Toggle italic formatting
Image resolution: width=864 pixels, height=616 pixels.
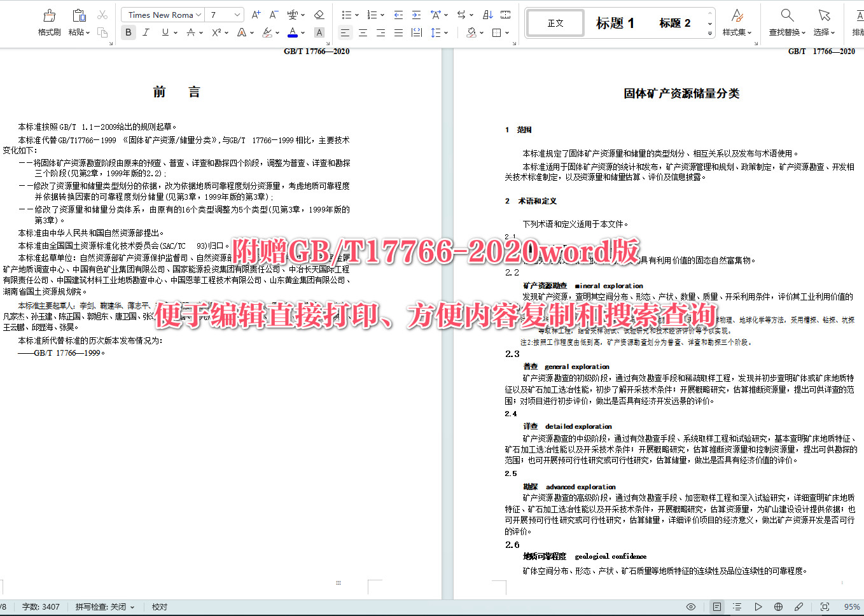point(146,32)
